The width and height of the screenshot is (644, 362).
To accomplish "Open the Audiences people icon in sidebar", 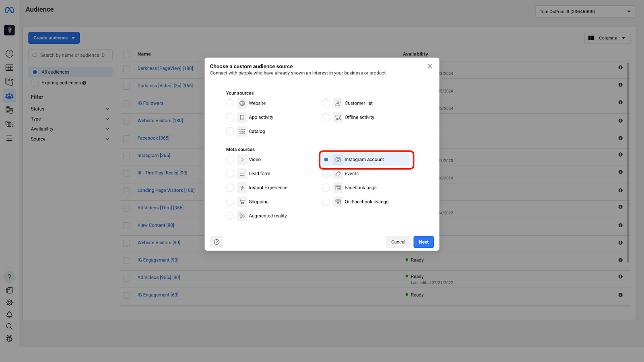I will point(9,96).
